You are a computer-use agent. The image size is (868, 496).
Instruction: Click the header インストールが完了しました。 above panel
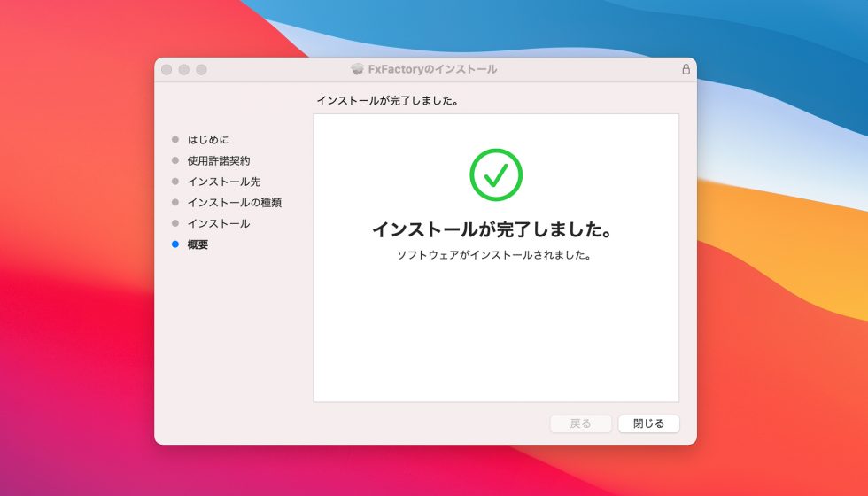point(388,101)
